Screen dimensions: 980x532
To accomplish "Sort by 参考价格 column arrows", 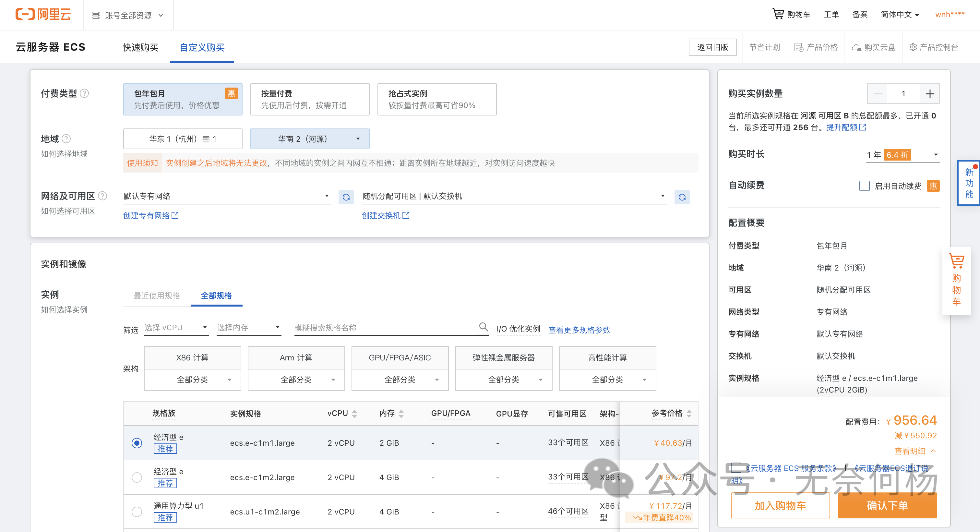I will pos(689,413).
